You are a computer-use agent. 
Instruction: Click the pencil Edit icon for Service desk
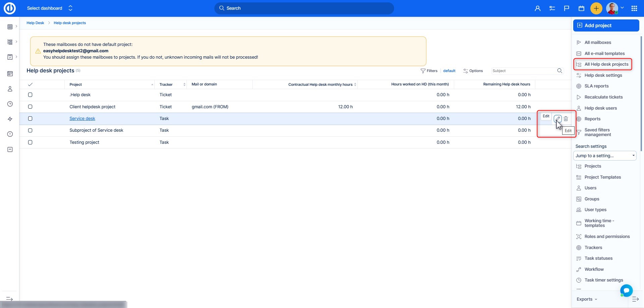tap(557, 119)
